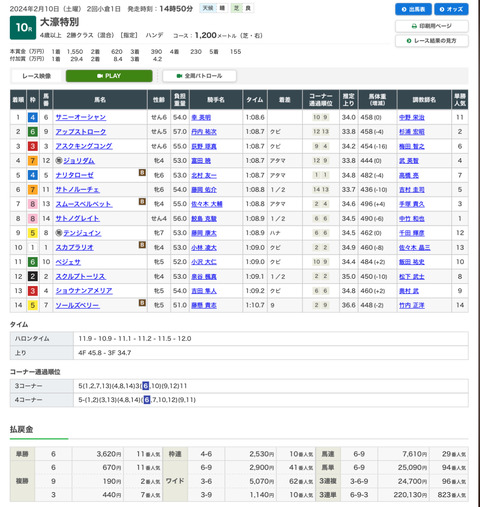
Task: Click the 出馬表 button
Action: point(413,9)
